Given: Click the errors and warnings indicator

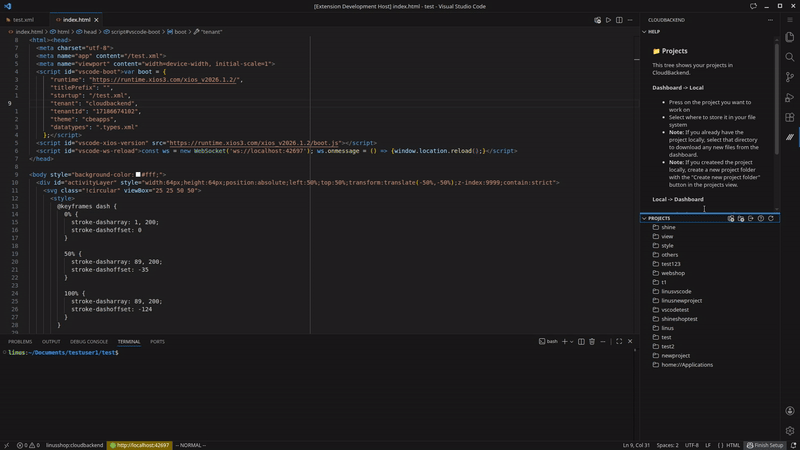Looking at the screenshot, I should click(x=28, y=445).
